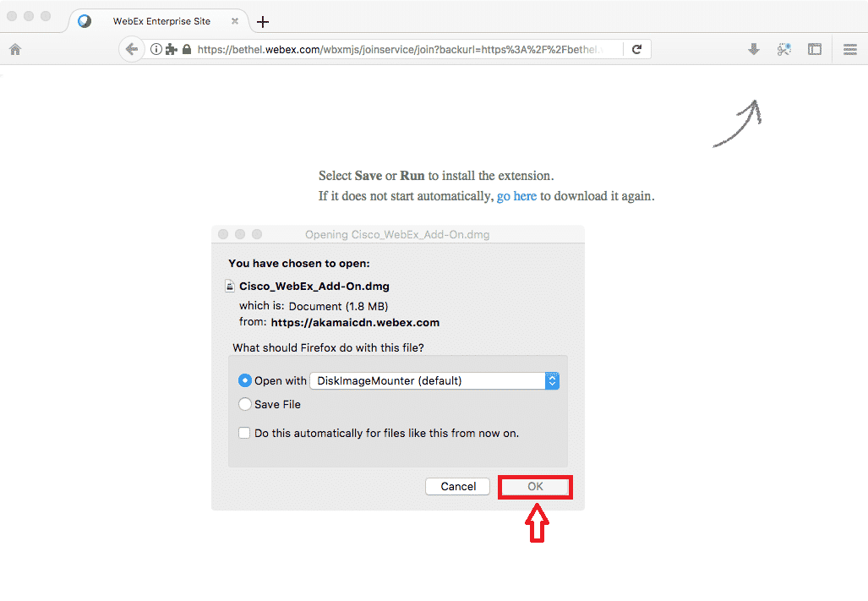Click the Cancel button in dialog

tap(458, 486)
